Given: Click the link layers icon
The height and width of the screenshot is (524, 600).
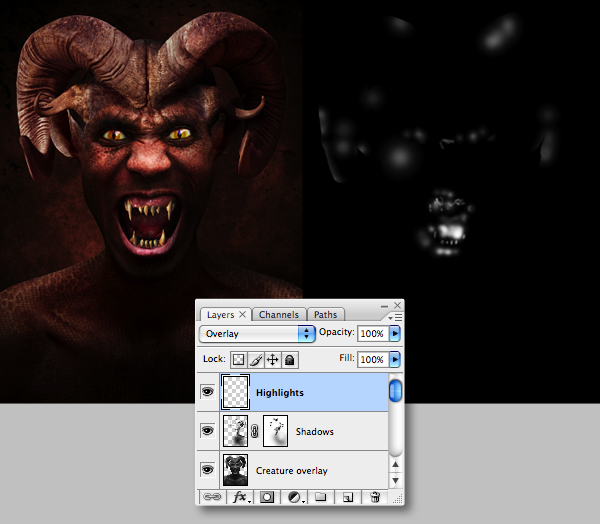Looking at the screenshot, I should click(212, 497).
